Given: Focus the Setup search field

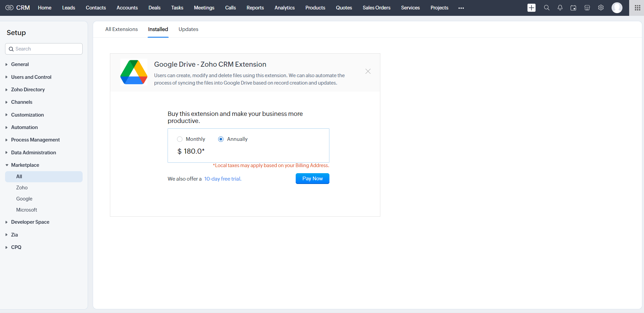Looking at the screenshot, I should 44,49.
